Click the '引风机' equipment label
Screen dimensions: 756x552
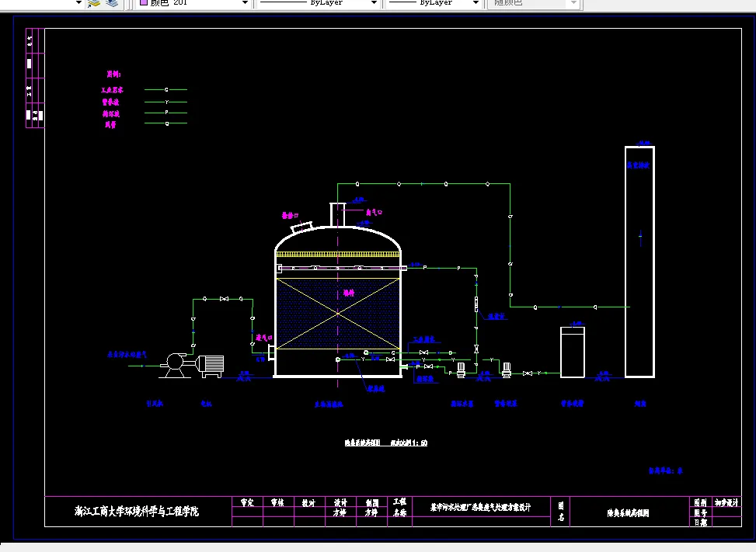[155, 404]
